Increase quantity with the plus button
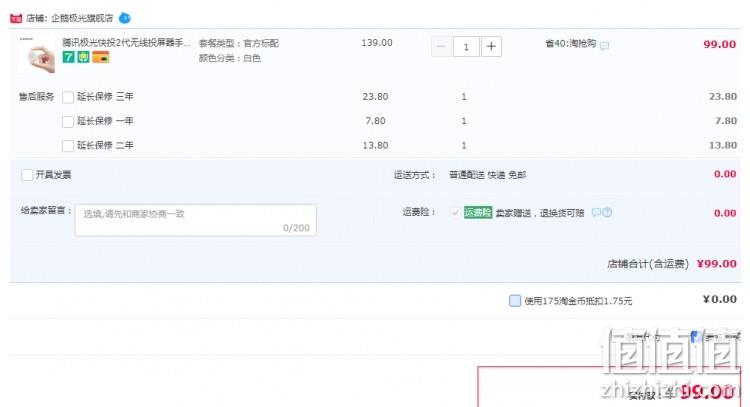 [491, 46]
